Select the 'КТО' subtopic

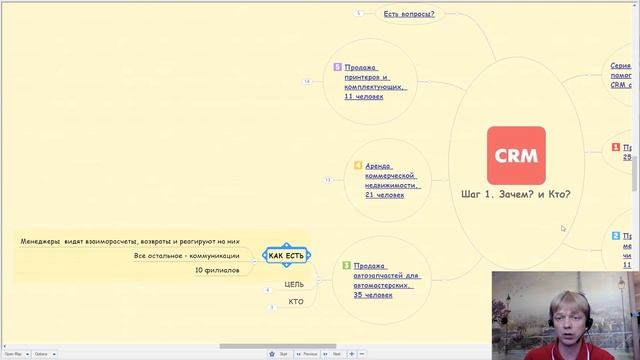pos(296,302)
